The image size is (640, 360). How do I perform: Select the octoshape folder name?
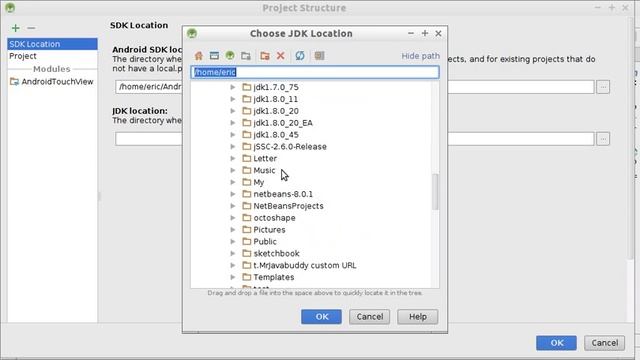[x=274, y=218]
